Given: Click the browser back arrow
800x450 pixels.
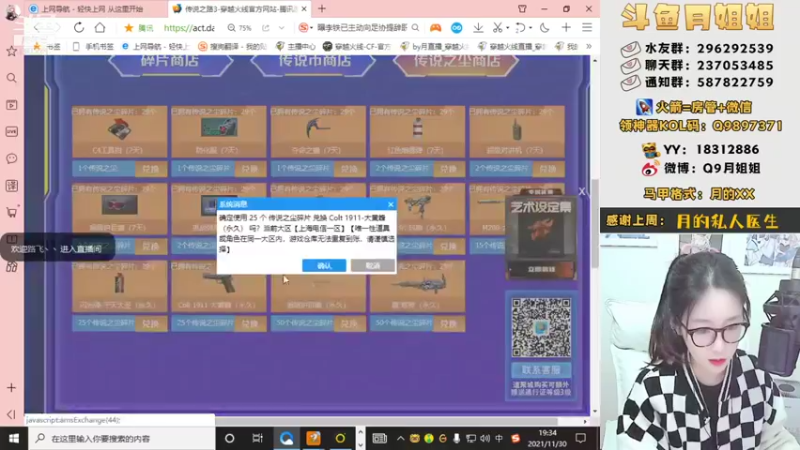Looking at the screenshot, I should tap(36, 28).
